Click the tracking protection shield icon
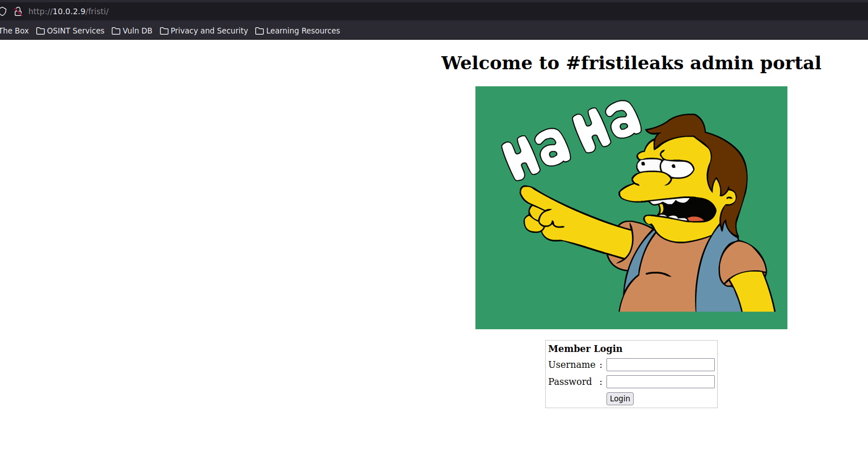This screenshot has width=868, height=474. 3,11
